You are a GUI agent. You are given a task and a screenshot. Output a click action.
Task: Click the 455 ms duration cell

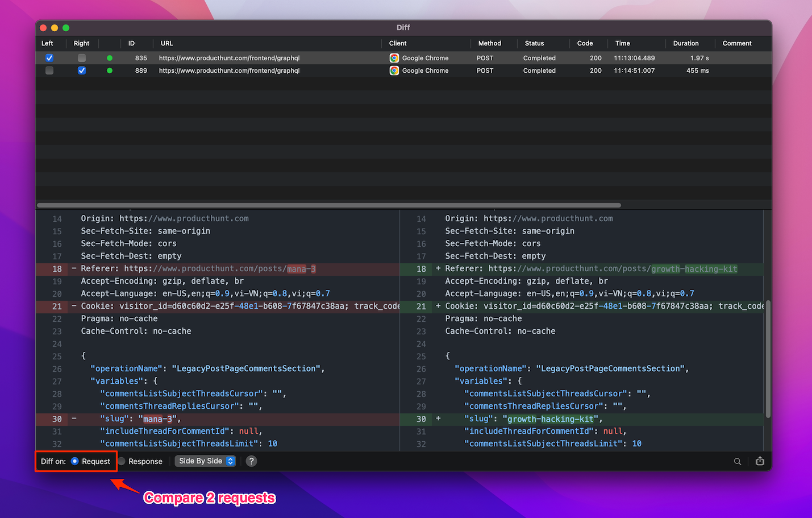[x=697, y=71]
